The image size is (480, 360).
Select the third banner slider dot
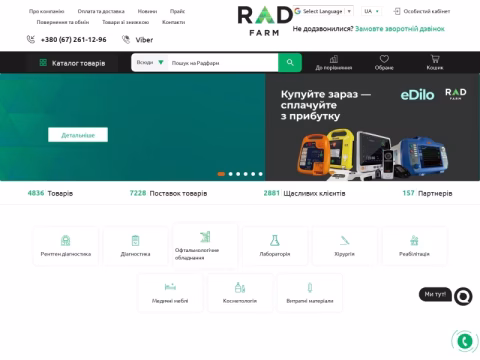(x=238, y=174)
